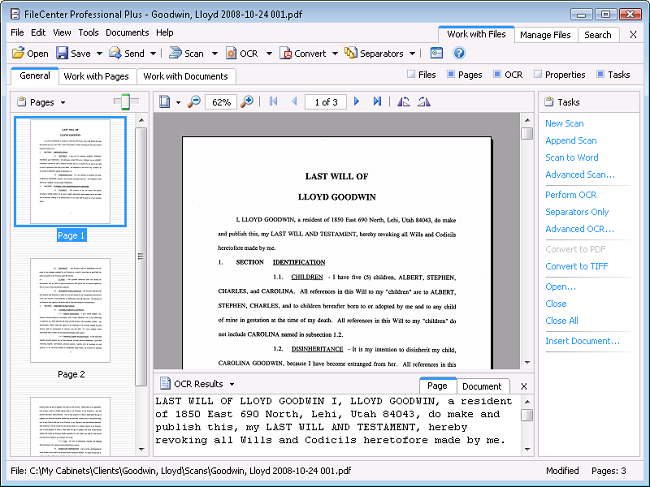Screen dimensions: 650x487
Task: Adjust the thumbnail size slider in Pages panel
Action: click(126, 102)
